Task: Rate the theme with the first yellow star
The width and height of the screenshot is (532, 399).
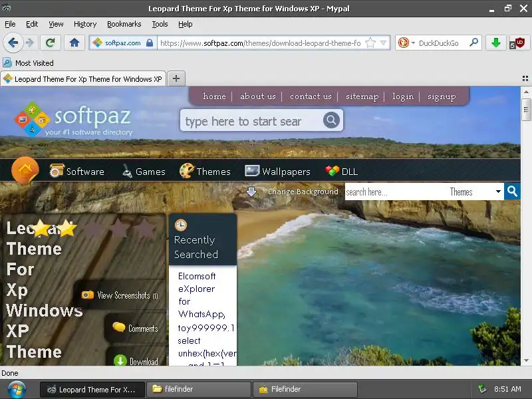Action: 42,227
